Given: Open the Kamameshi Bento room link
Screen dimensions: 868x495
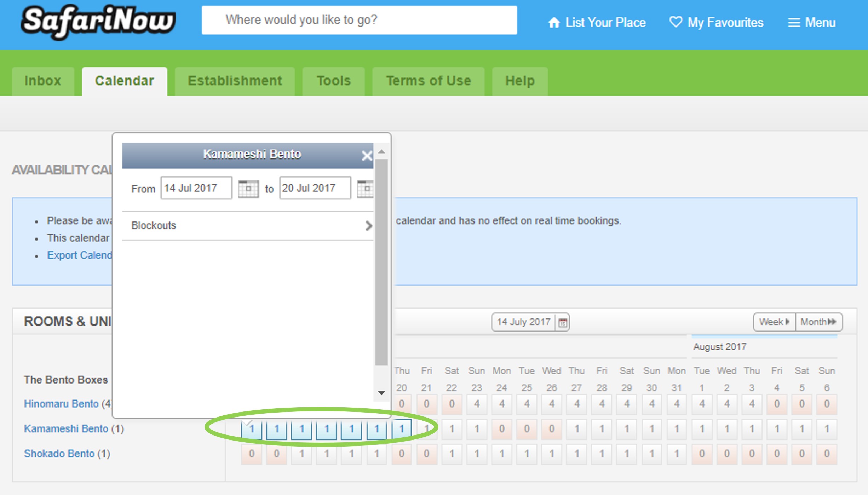Looking at the screenshot, I should [66, 429].
